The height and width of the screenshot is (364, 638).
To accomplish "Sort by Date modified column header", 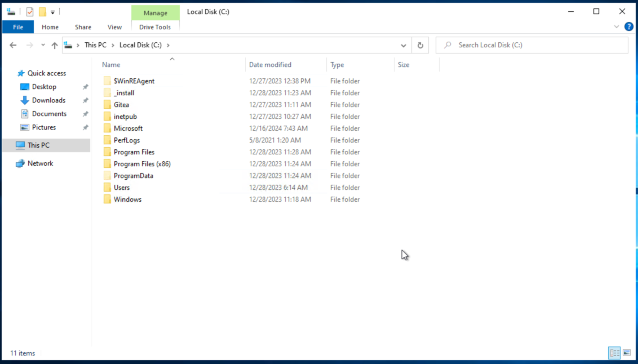I will pyautogui.click(x=271, y=65).
